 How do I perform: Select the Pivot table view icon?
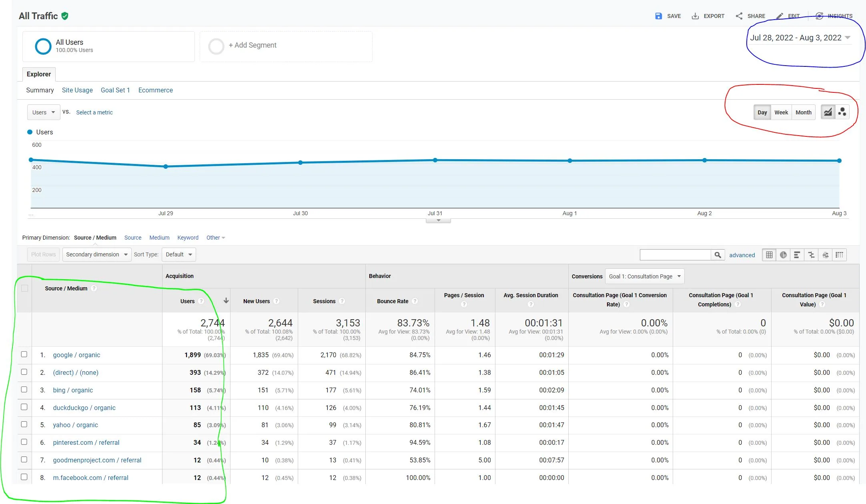839,255
